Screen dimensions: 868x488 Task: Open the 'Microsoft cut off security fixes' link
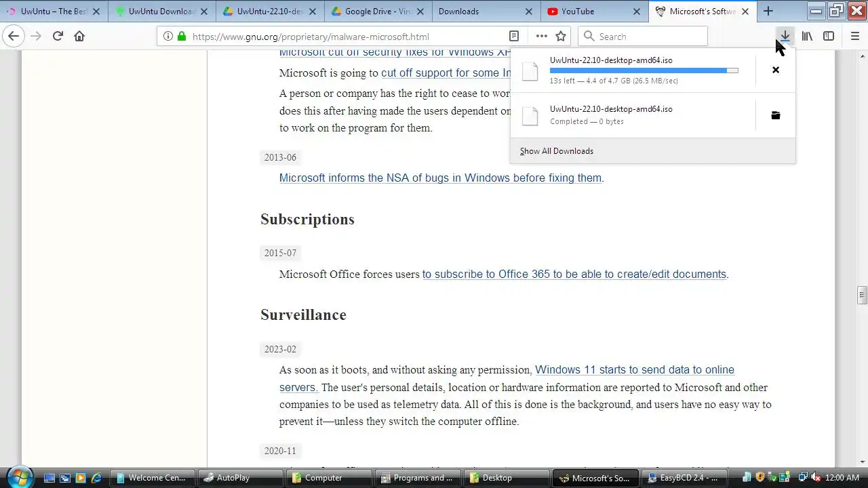click(395, 52)
